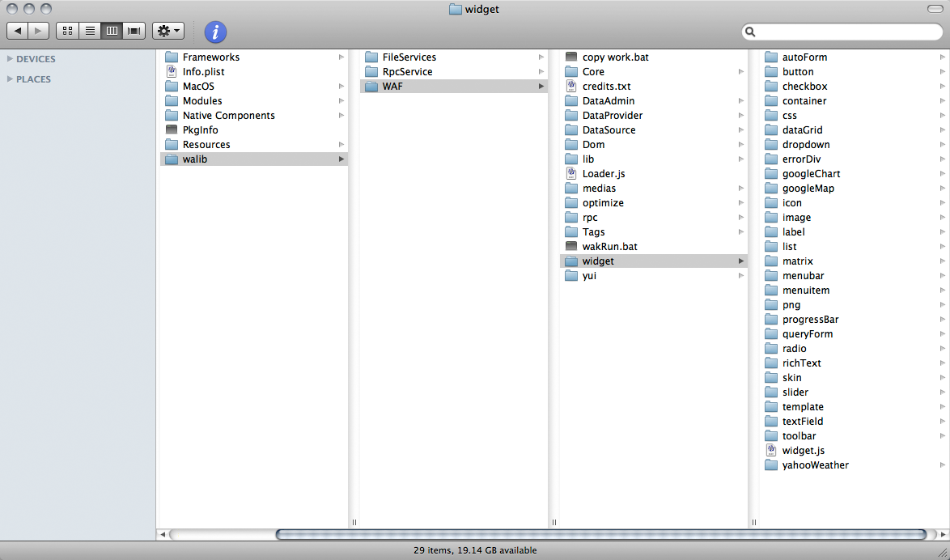Screen dimensions: 950x560
Task: Expand the PLACES sidebar section
Action: click(x=10, y=79)
